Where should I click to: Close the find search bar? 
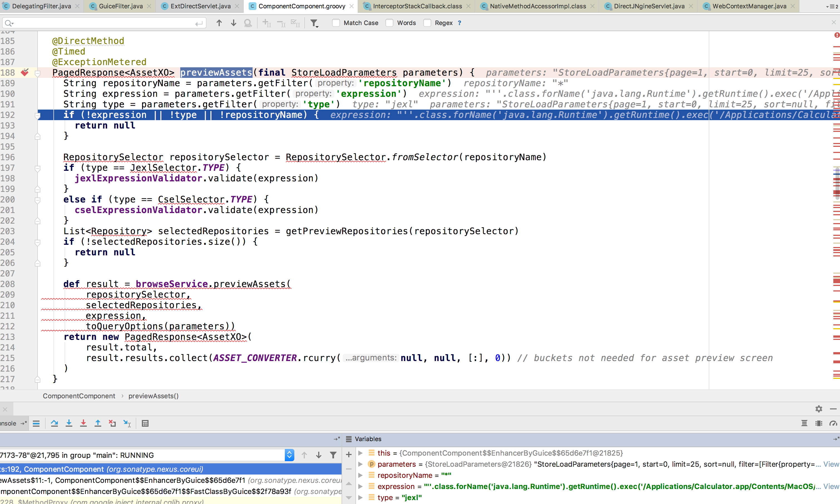point(834,23)
